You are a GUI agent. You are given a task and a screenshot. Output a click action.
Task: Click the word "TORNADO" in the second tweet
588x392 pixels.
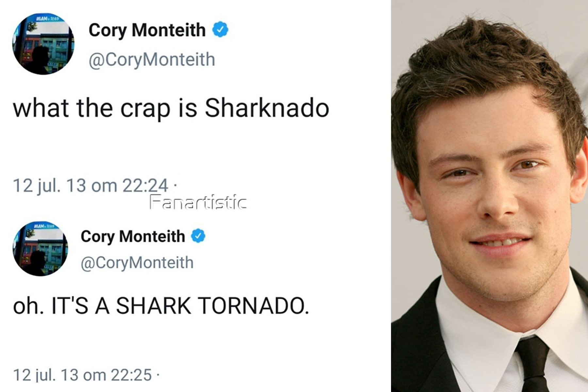(x=253, y=306)
